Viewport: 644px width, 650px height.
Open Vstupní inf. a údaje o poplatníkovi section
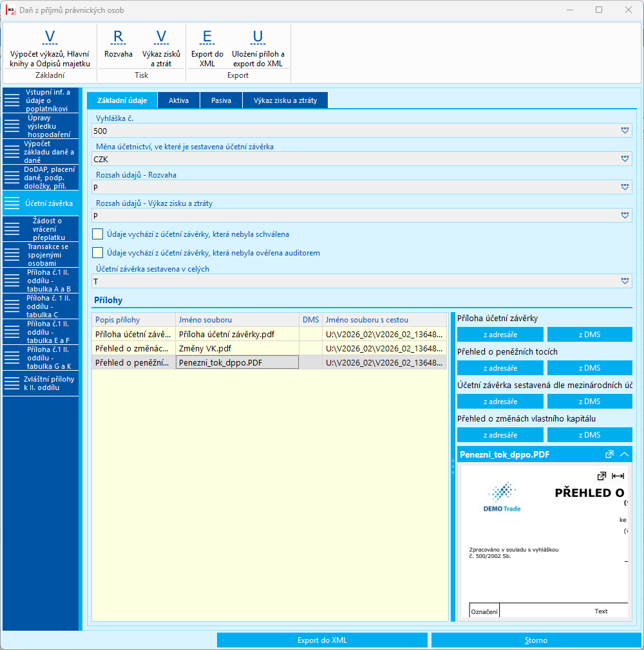tap(41, 100)
